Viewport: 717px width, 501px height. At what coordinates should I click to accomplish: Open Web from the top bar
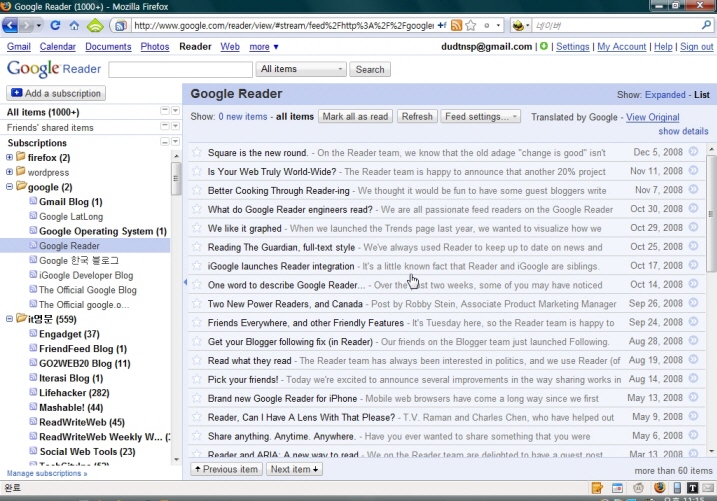click(x=230, y=47)
